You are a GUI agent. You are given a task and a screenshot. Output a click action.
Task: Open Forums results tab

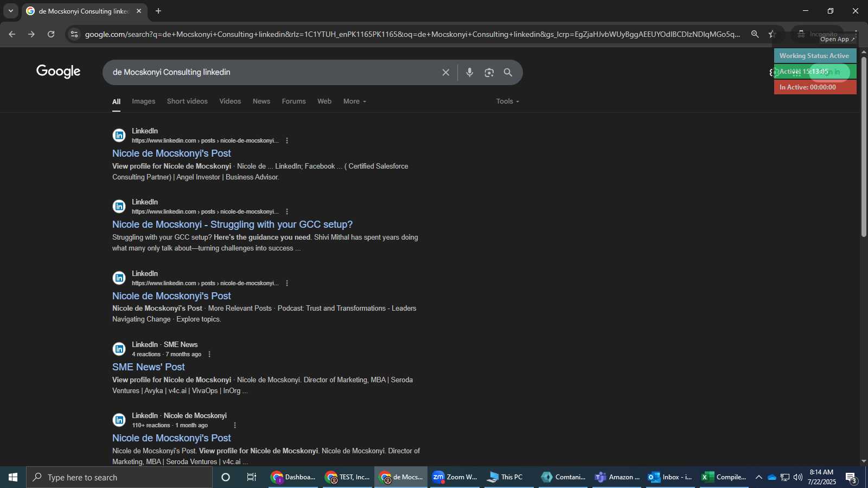pyautogui.click(x=293, y=101)
